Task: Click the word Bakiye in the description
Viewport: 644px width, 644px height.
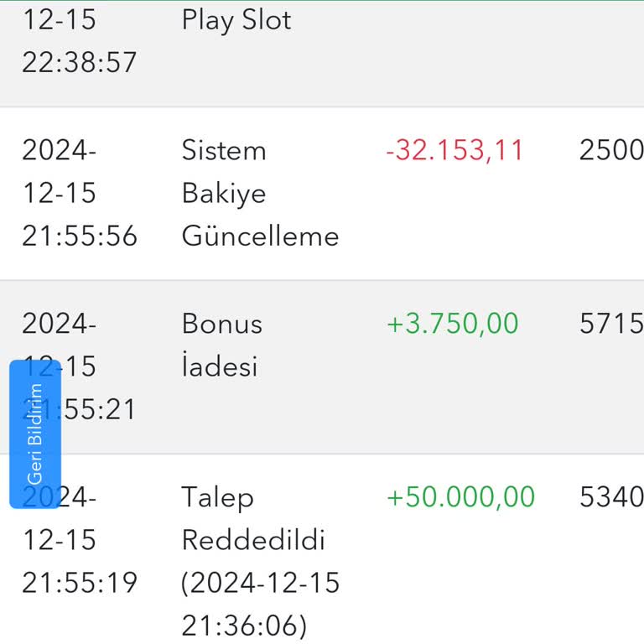Action: pyautogui.click(x=224, y=194)
